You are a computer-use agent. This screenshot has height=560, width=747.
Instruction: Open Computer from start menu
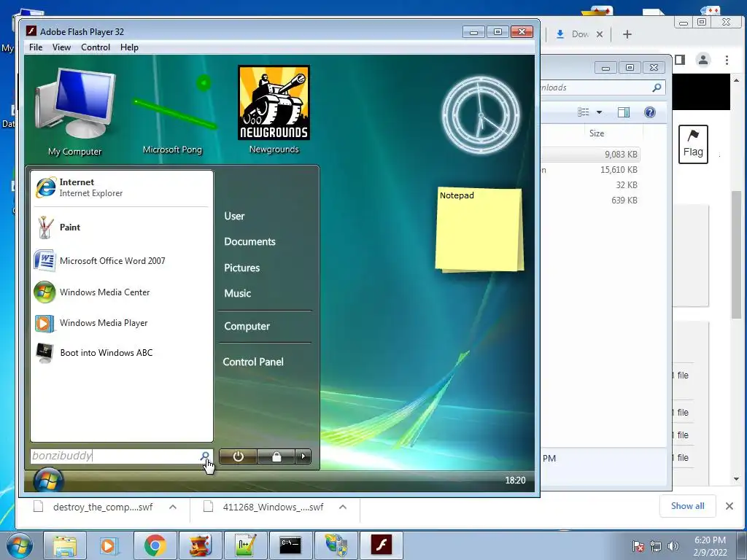tap(247, 326)
